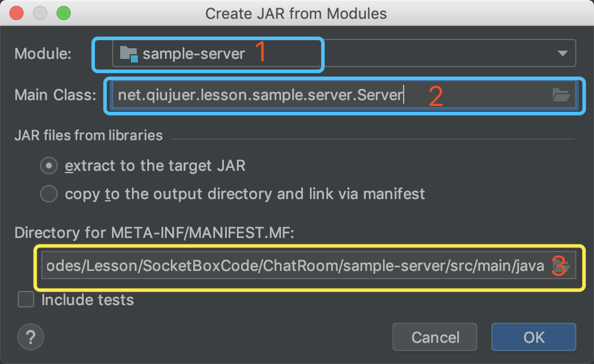This screenshot has width=594, height=364.
Task: Click the 'Create JAR from Modules' title bar
Action: coord(296,13)
